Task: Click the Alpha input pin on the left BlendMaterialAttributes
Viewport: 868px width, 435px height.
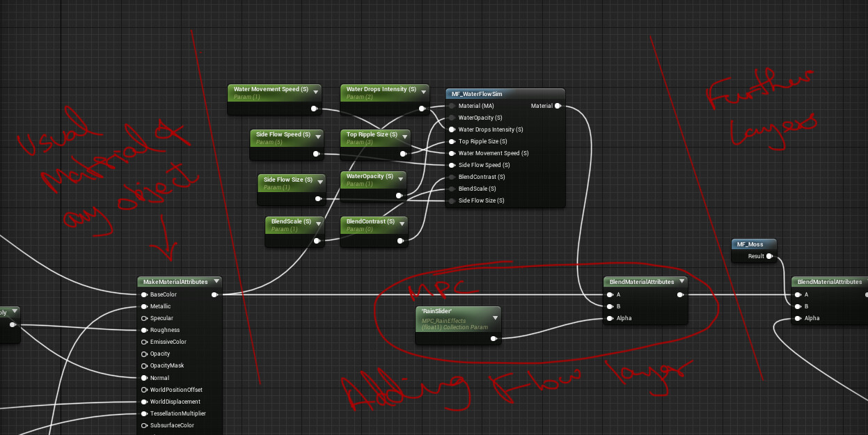Action: pos(609,318)
